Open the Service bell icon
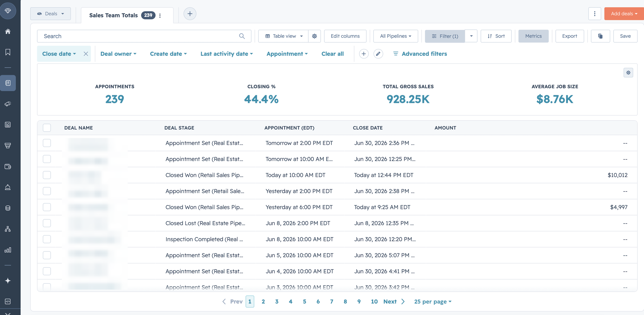This screenshot has width=644, height=315. click(8, 187)
